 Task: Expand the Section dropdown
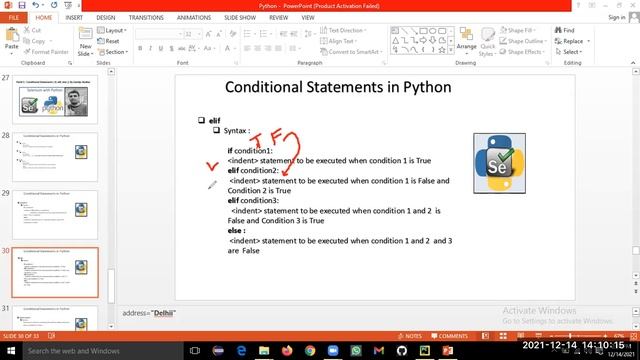pyautogui.click(x=113, y=52)
